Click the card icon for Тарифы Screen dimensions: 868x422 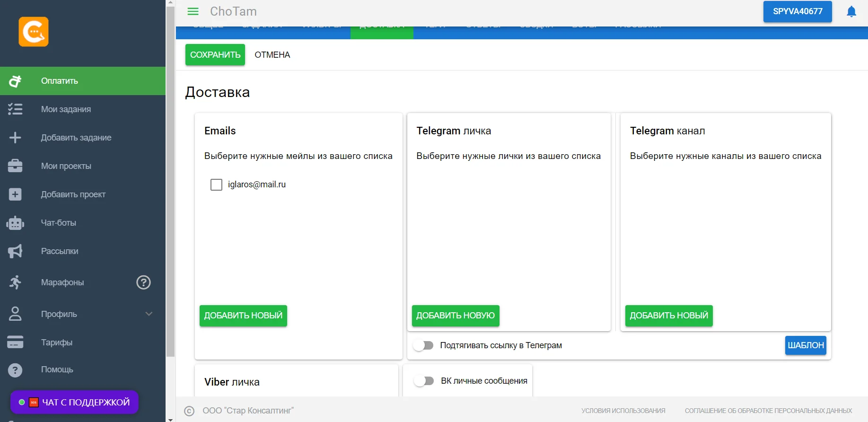point(15,342)
